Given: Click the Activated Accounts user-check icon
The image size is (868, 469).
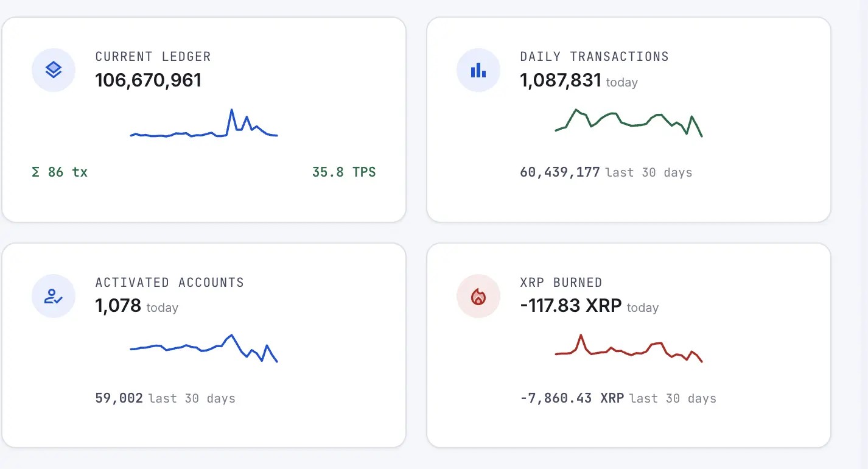Looking at the screenshot, I should click(54, 296).
